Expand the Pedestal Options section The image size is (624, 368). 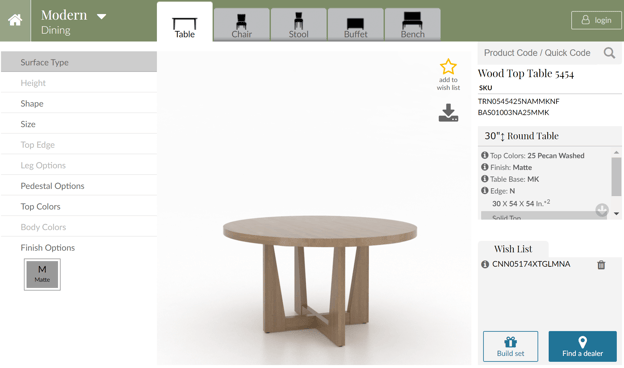pyautogui.click(x=79, y=186)
